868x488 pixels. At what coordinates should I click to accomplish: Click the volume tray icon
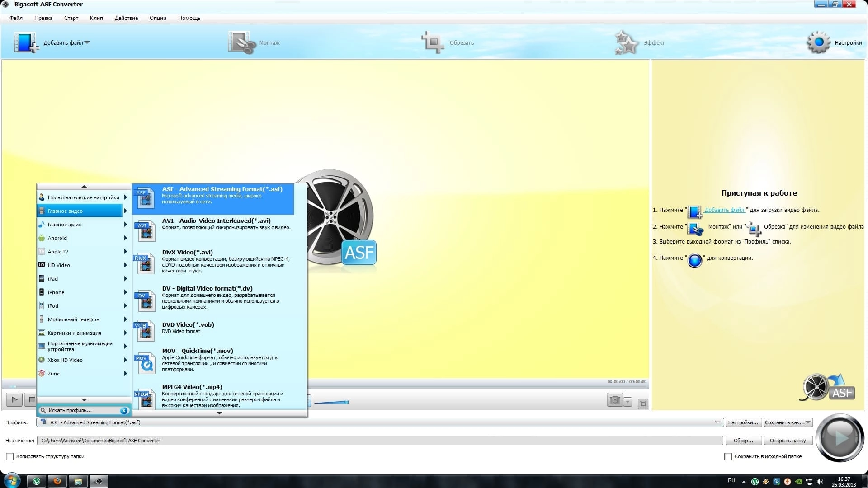pyautogui.click(x=820, y=482)
